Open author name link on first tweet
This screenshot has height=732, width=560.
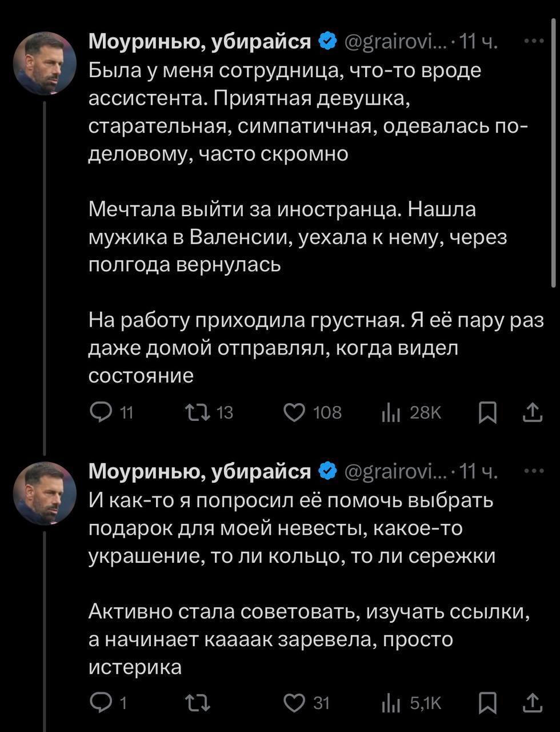[199, 41]
